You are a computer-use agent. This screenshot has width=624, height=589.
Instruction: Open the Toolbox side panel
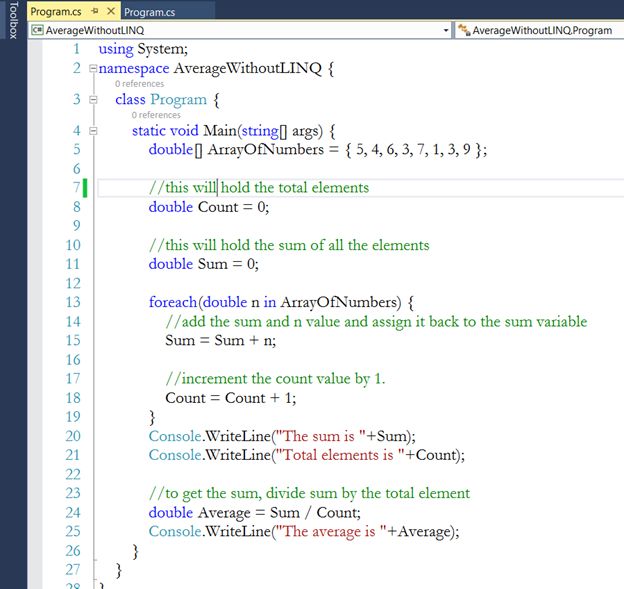(12, 22)
